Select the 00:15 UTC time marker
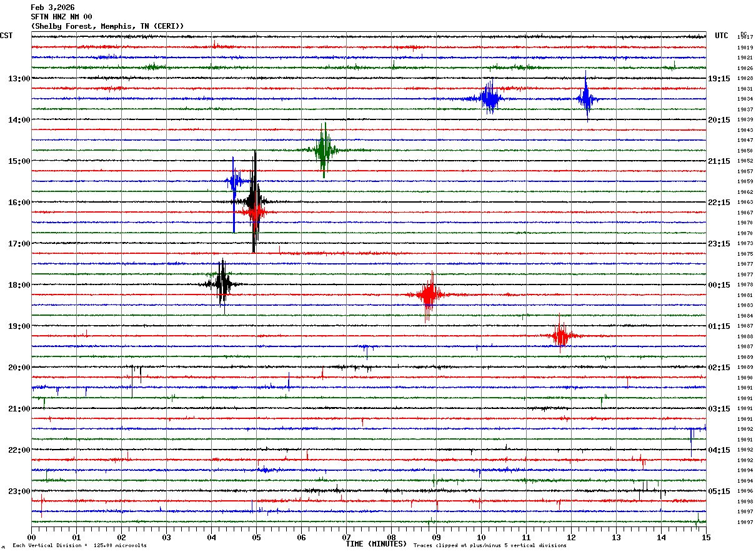The height and width of the screenshot is (554, 756). coord(719,285)
